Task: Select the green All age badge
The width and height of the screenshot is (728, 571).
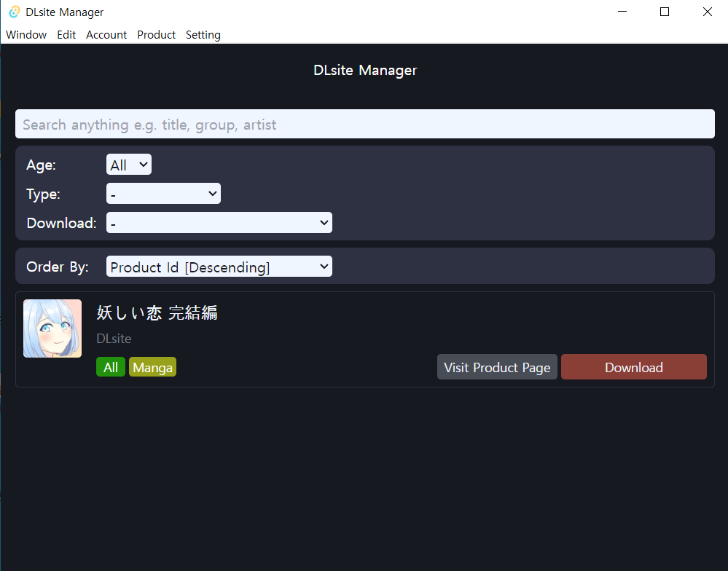Action: tap(110, 366)
